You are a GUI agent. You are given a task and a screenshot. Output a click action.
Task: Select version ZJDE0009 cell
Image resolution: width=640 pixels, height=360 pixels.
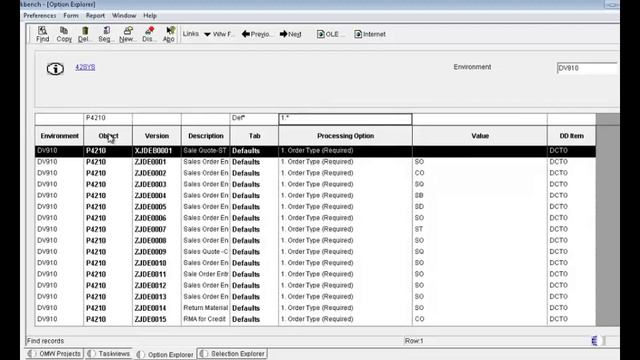point(157,252)
